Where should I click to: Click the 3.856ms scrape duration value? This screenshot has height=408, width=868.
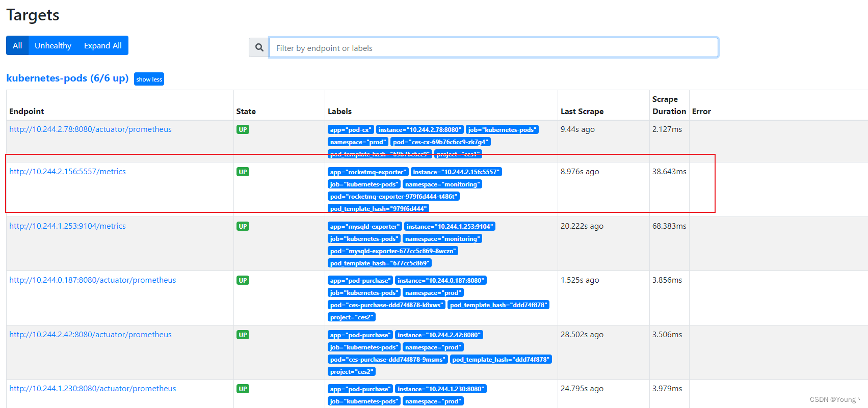667,280
